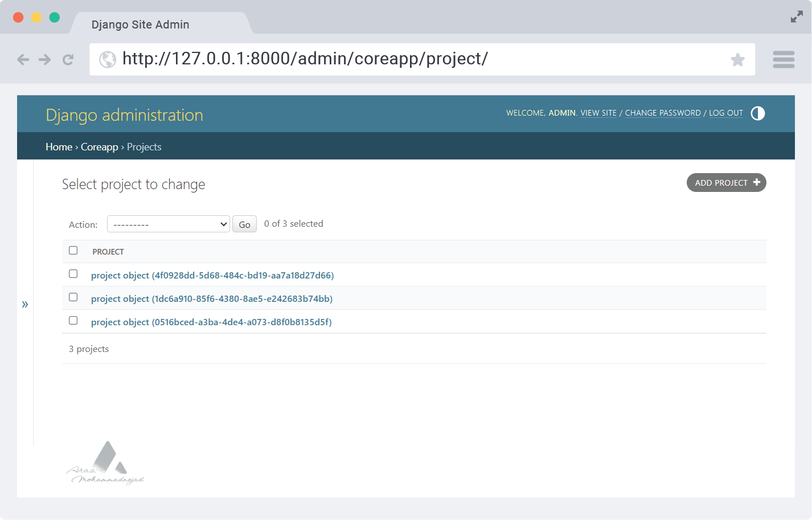Click the Projects breadcrumb text

coord(144,147)
